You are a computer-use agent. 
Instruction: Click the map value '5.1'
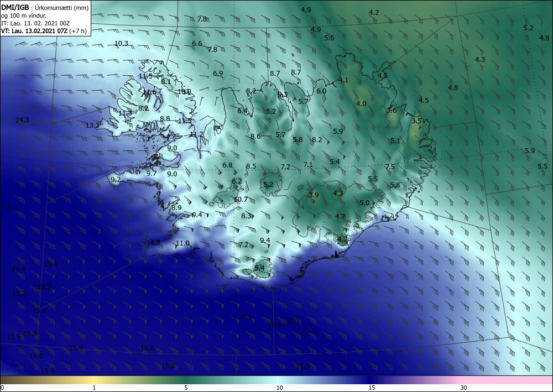tap(395, 140)
